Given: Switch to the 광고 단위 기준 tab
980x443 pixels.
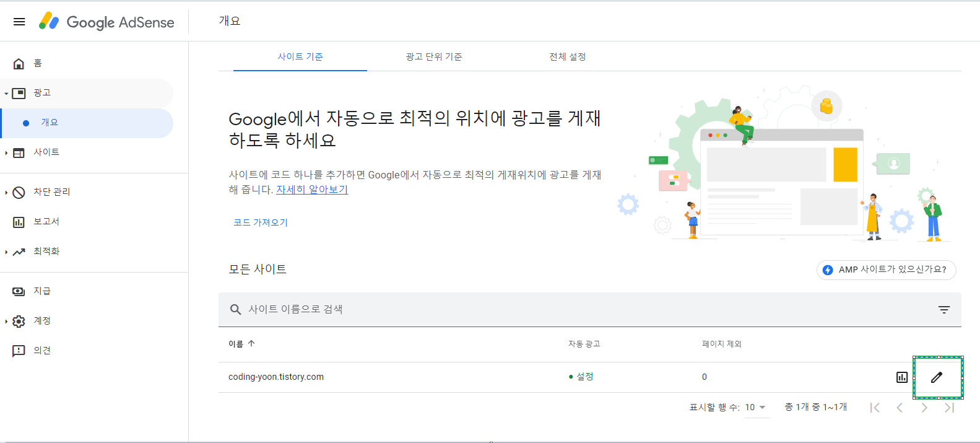Looking at the screenshot, I should (434, 56).
